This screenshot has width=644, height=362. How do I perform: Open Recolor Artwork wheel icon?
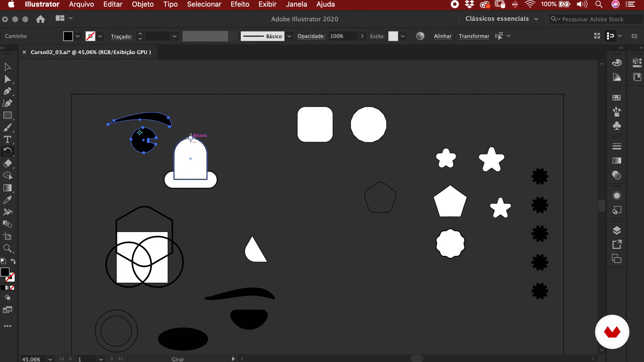pos(420,36)
